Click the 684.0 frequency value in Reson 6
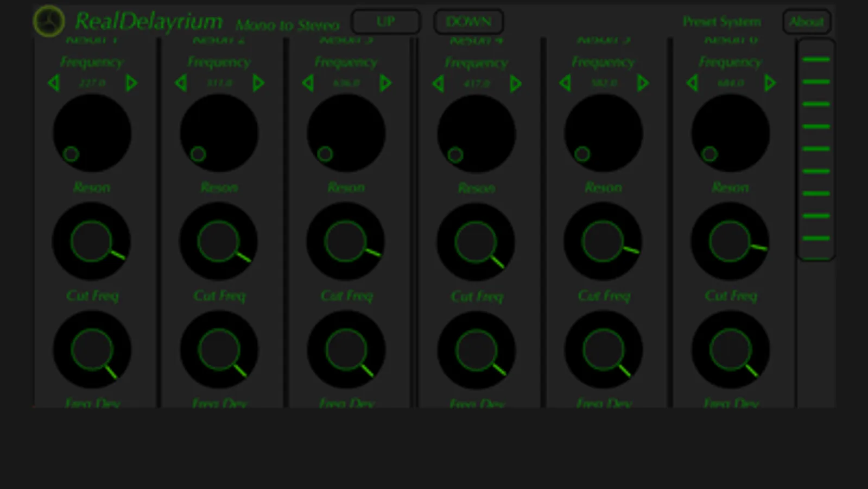 731,83
